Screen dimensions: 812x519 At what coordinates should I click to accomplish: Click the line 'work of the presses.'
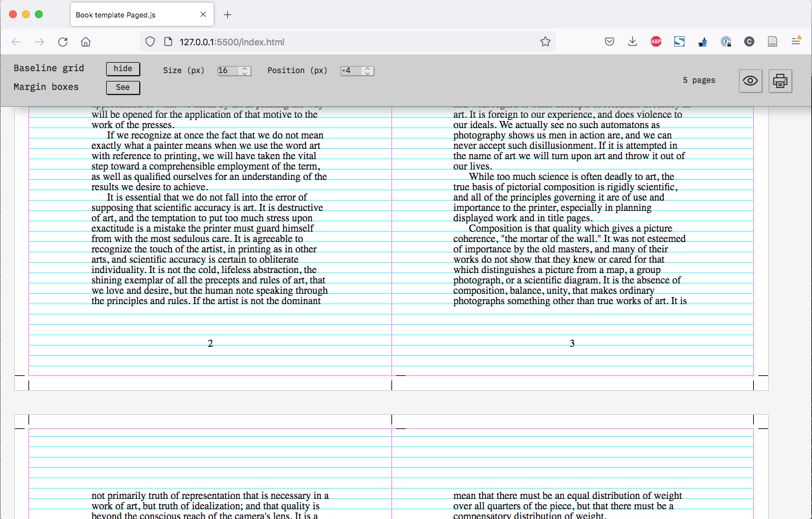click(x=133, y=125)
